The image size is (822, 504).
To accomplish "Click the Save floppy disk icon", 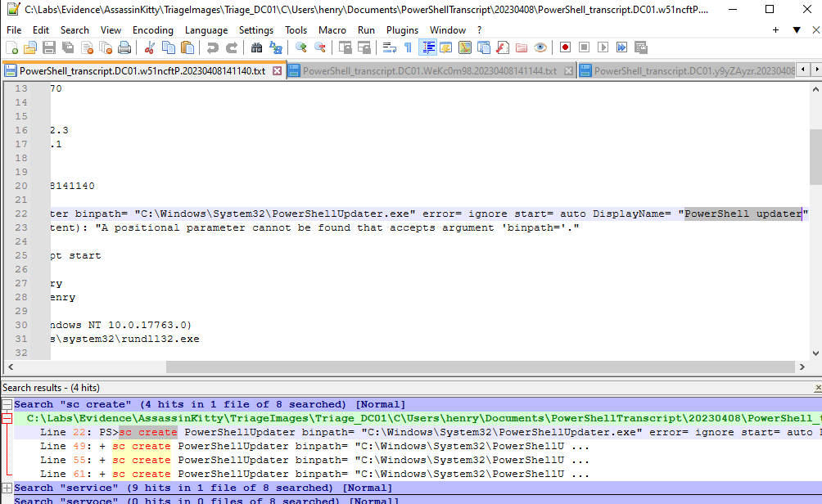I will (x=49, y=48).
